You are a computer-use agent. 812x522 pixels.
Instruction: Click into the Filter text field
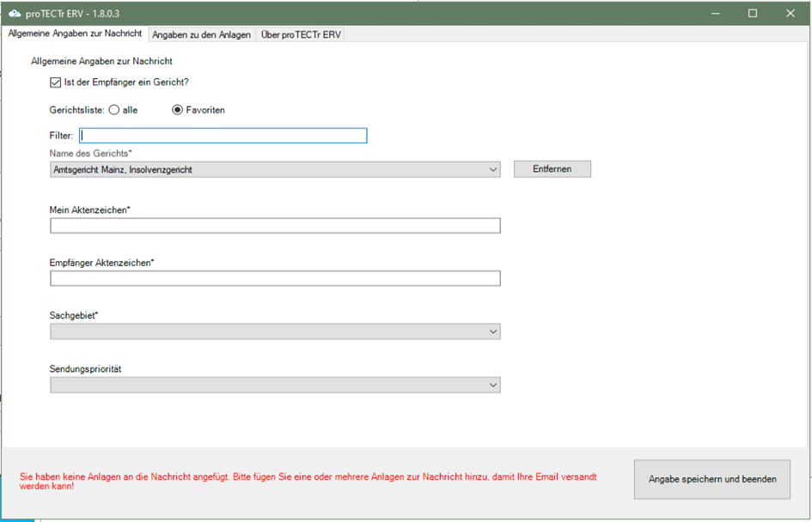[x=223, y=136]
